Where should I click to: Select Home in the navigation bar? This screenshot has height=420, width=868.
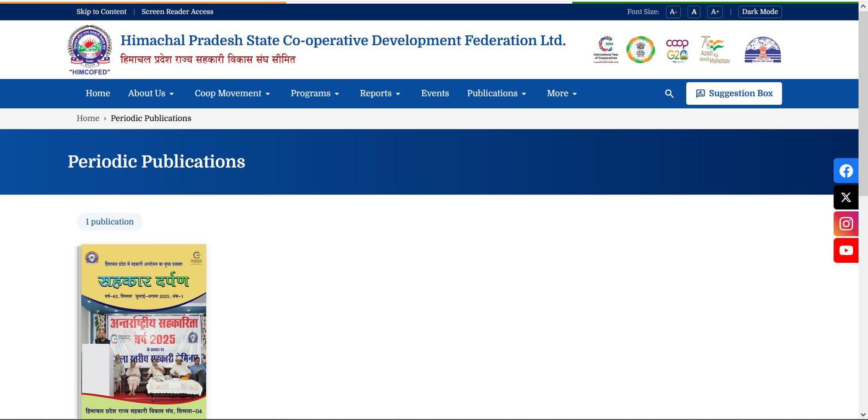pos(97,94)
